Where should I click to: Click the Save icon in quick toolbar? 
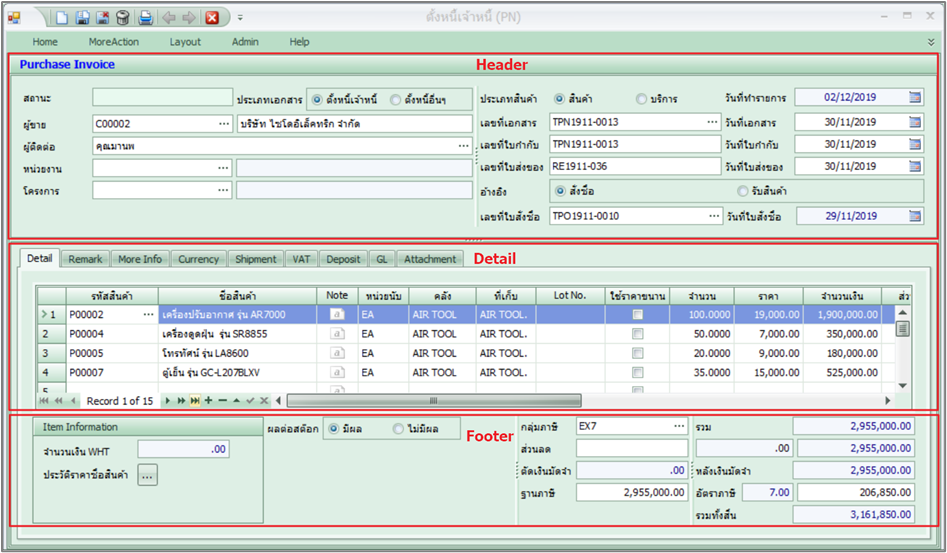click(x=82, y=17)
